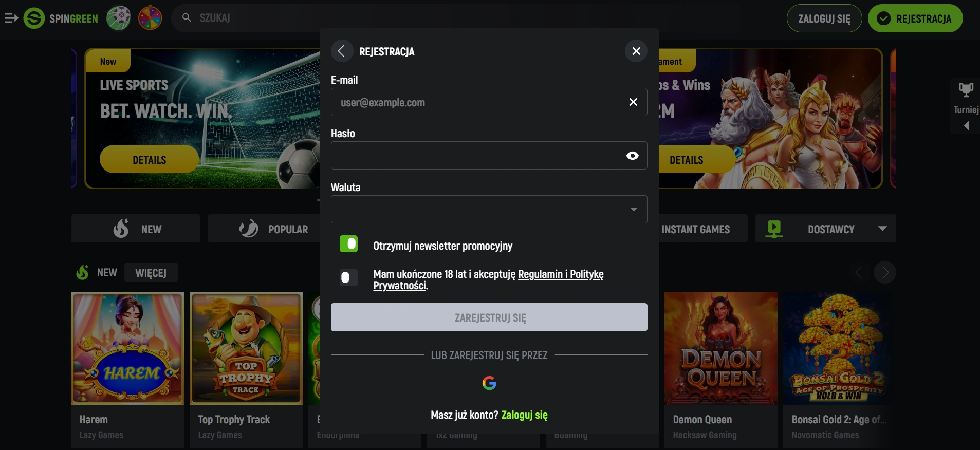
Task: Focus the E-mail input field
Action: click(x=489, y=102)
